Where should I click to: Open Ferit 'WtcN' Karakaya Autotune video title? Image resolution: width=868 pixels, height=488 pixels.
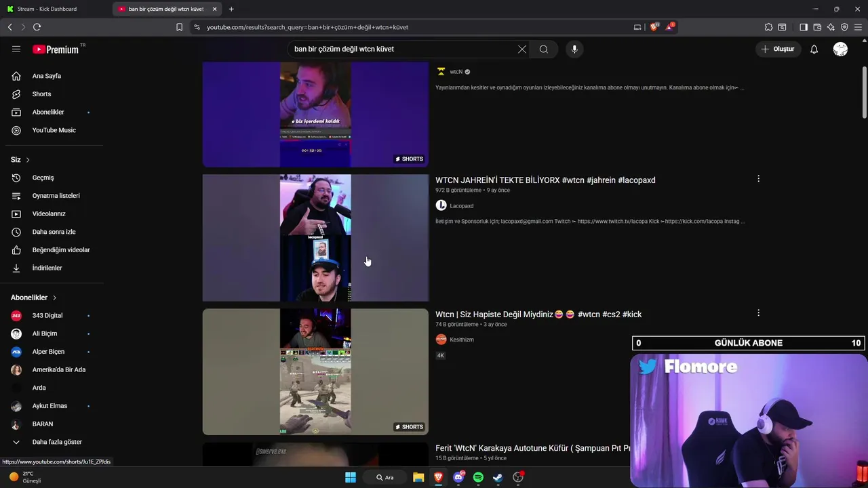tap(533, 448)
